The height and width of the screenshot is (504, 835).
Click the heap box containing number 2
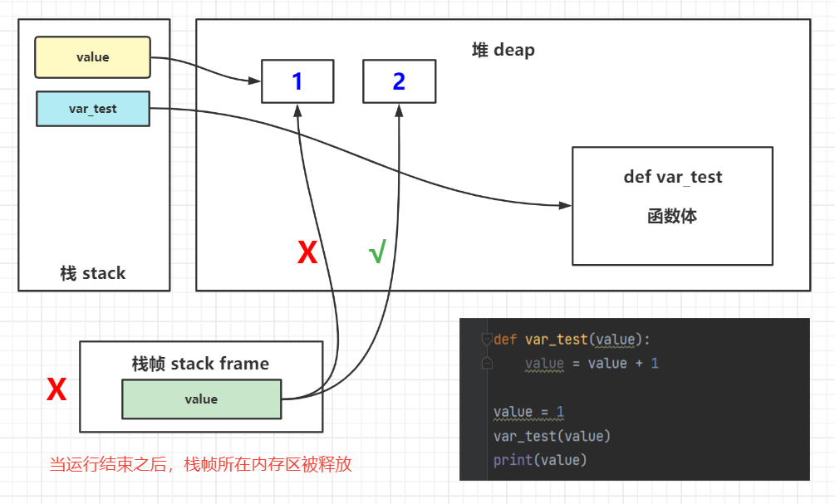[x=398, y=81]
